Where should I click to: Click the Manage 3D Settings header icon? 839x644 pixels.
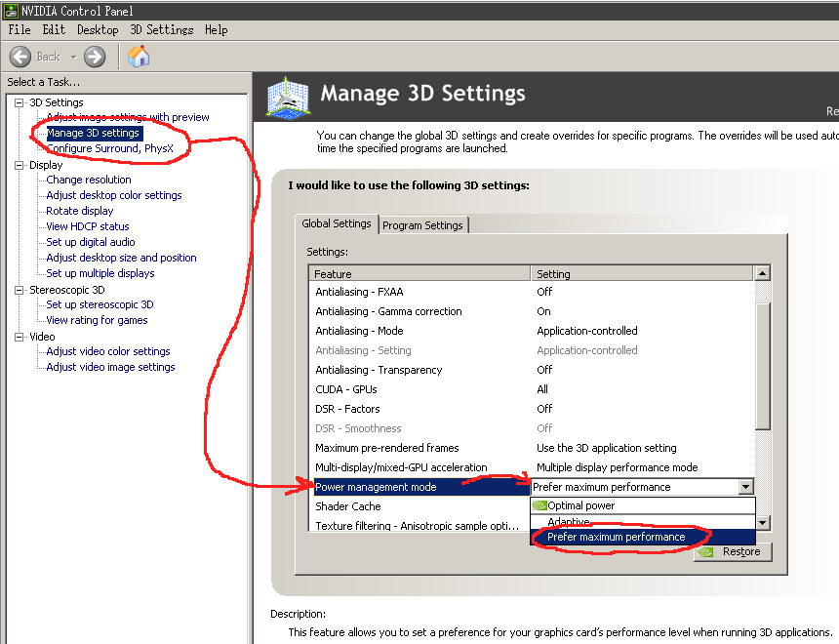(289, 98)
